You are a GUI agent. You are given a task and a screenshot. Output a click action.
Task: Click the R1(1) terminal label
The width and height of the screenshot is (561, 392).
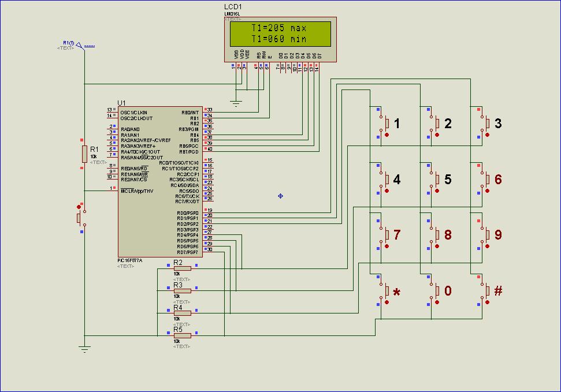click(69, 43)
